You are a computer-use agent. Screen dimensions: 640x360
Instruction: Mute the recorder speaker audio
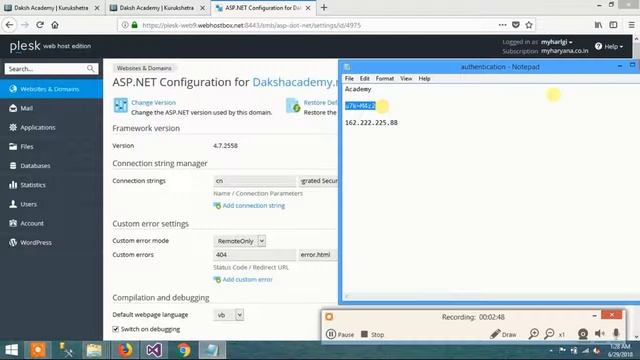[600, 334]
